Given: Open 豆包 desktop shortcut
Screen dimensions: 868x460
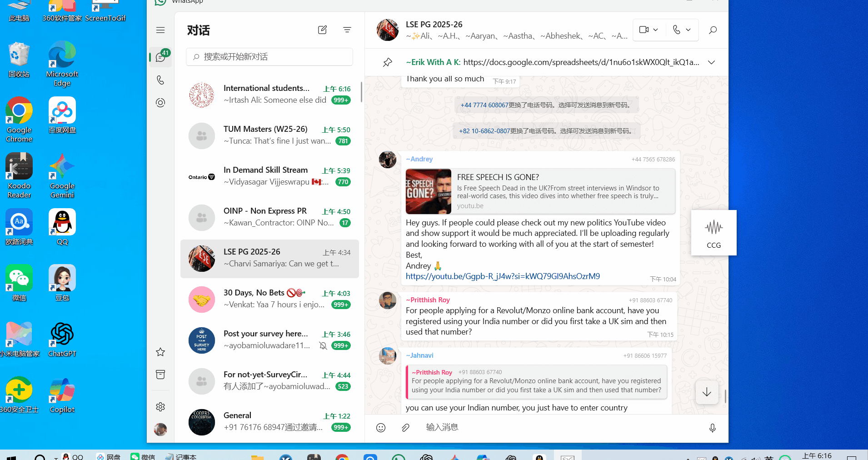Looking at the screenshot, I should (x=62, y=283).
